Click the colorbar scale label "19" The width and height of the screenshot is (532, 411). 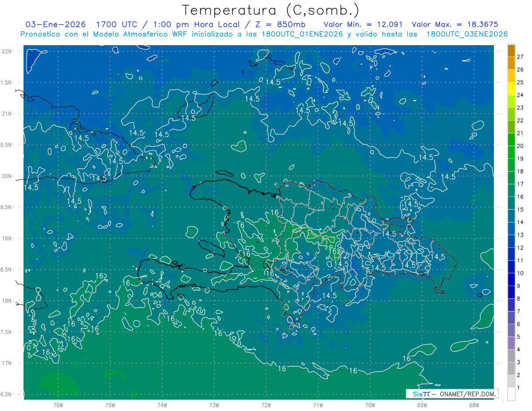[x=520, y=159]
